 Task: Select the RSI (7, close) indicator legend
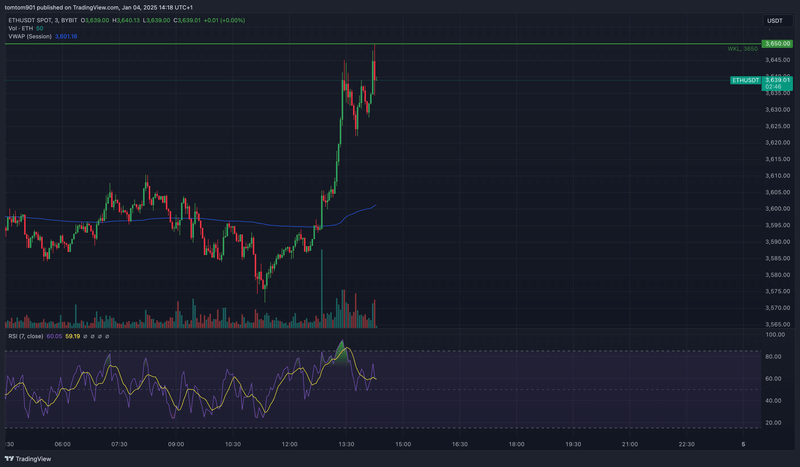click(26, 336)
